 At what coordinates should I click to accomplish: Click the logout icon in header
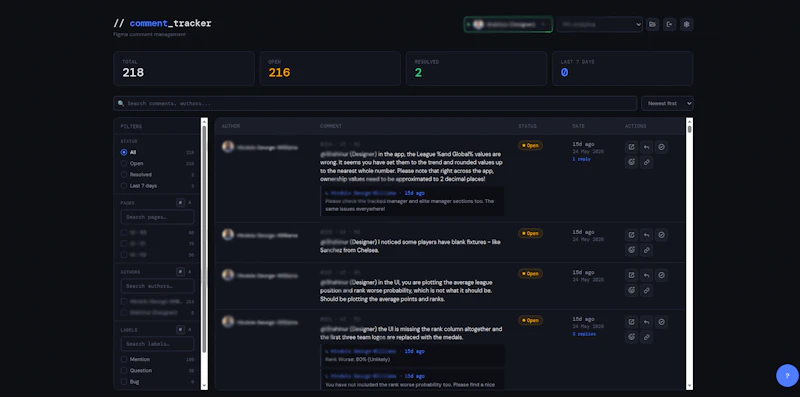[669, 24]
